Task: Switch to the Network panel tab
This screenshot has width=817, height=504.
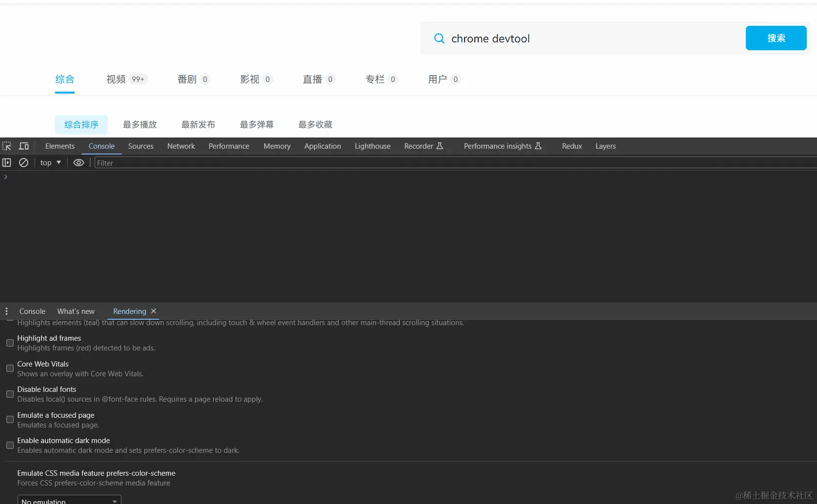Action: pyautogui.click(x=181, y=146)
